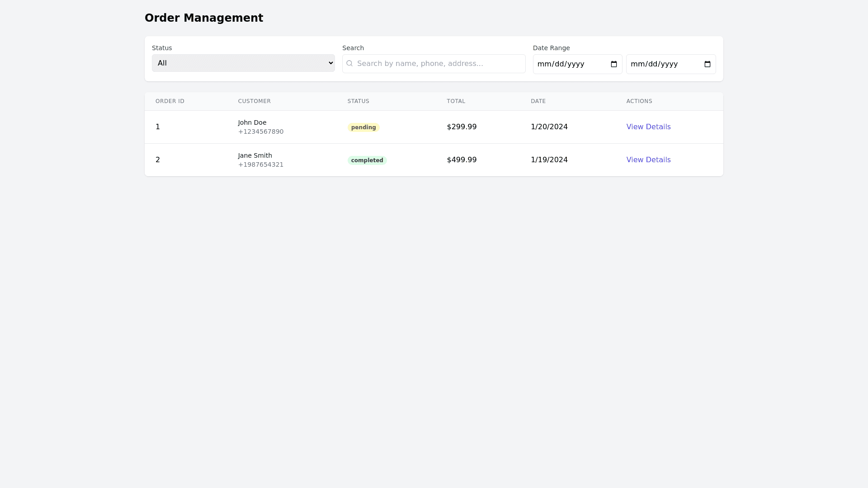
Task: Focus the order search input field
Action: coord(439,64)
